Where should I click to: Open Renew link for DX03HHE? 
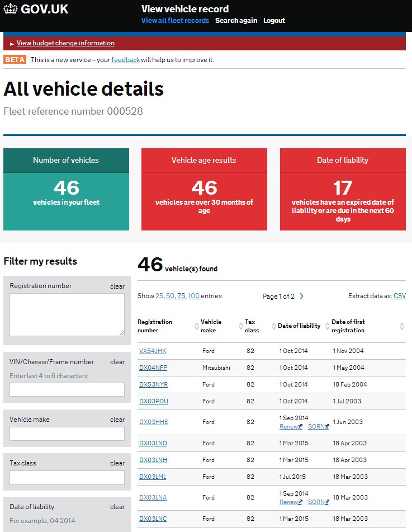[291, 426]
